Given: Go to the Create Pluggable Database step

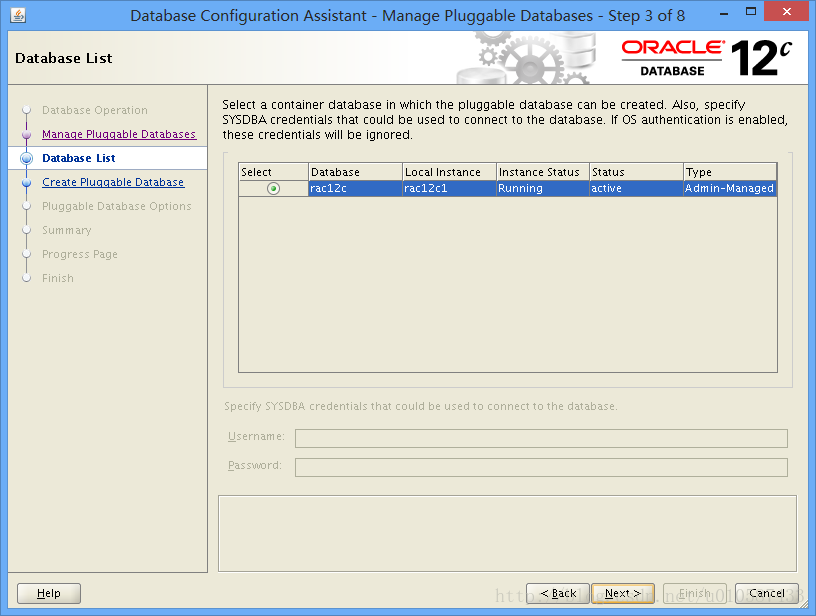Looking at the screenshot, I should pyautogui.click(x=113, y=182).
